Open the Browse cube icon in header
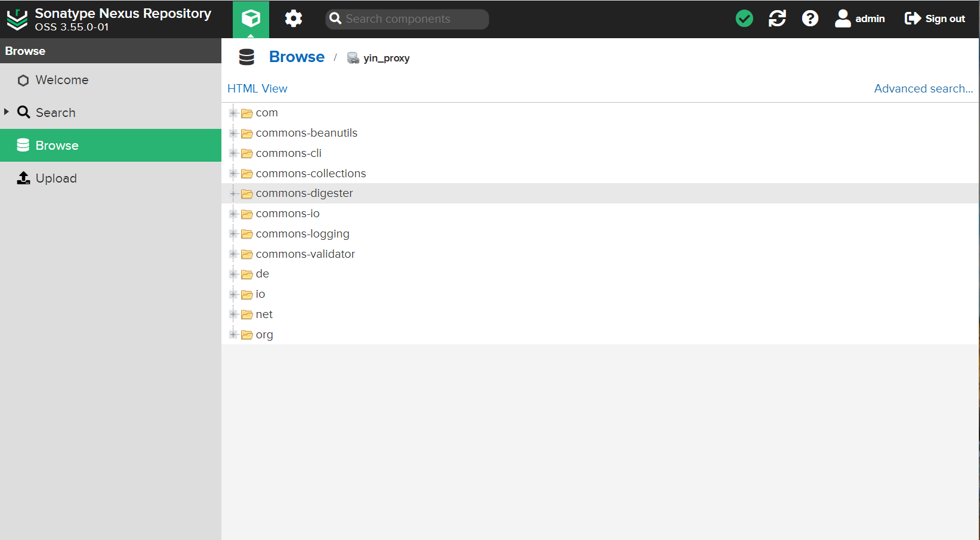 pyautogui.click(x=251, y=18)
